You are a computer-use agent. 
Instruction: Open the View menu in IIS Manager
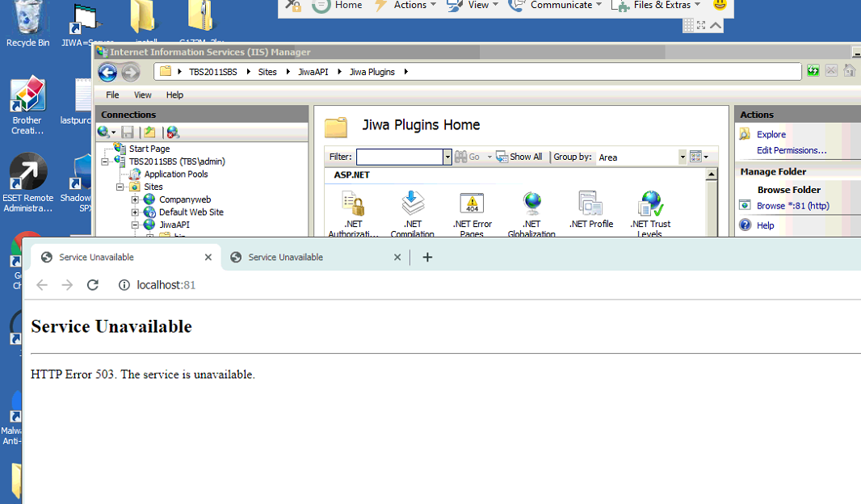pos(142,95)
